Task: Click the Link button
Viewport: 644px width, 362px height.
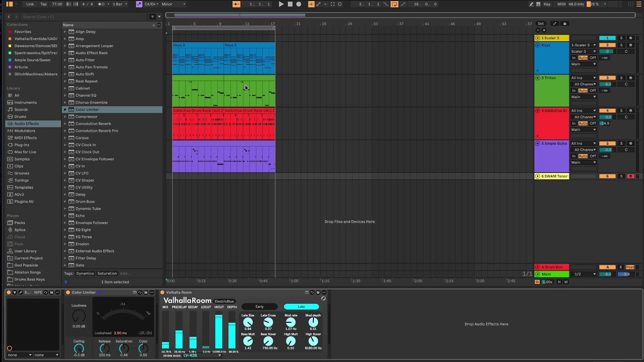Action: 30,4
